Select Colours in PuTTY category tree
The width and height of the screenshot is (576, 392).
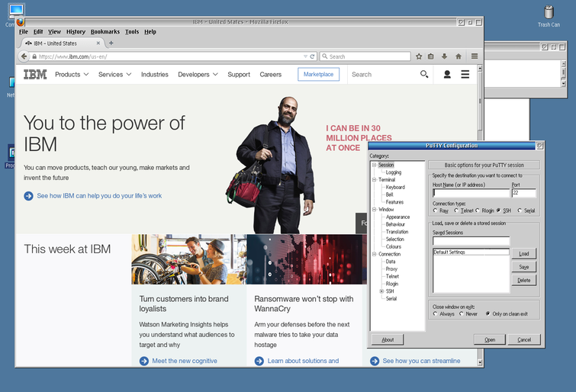pos(394,246)
